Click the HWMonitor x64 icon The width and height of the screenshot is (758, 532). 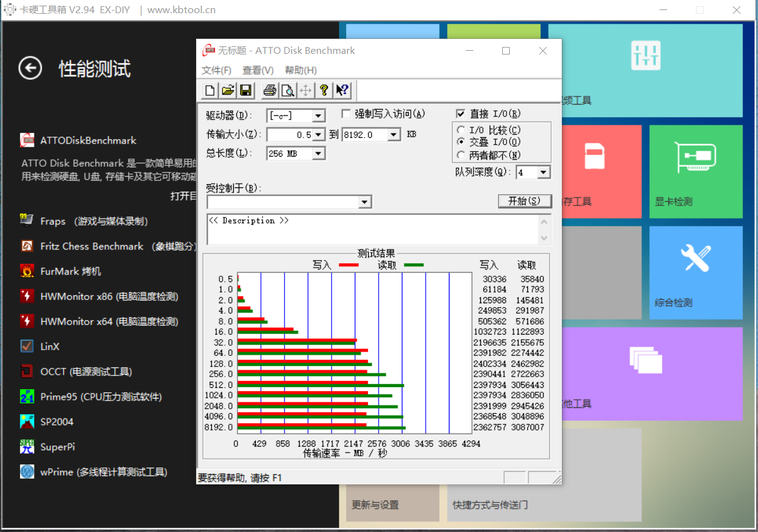tap(27, 321)
